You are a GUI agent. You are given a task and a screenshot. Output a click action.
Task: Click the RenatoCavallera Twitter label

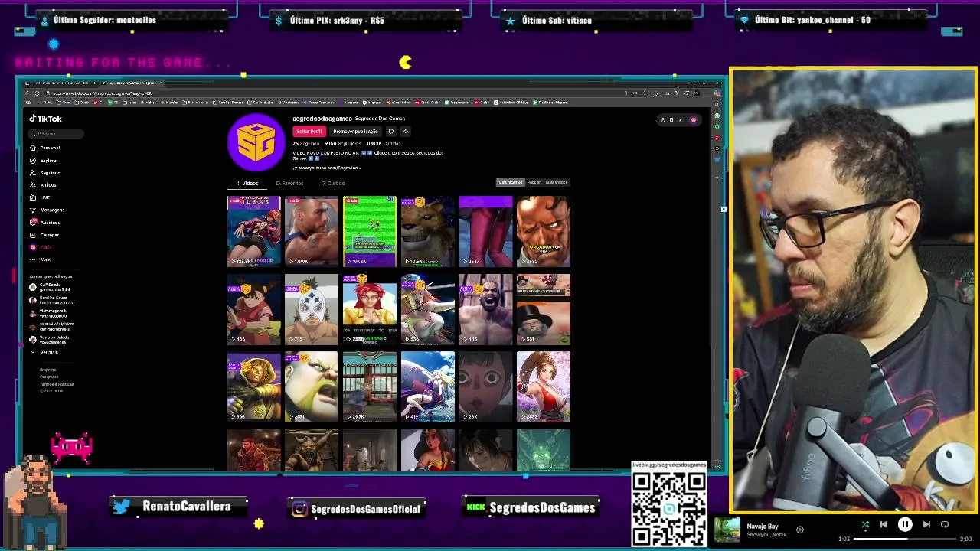click(x=180, y=507)
